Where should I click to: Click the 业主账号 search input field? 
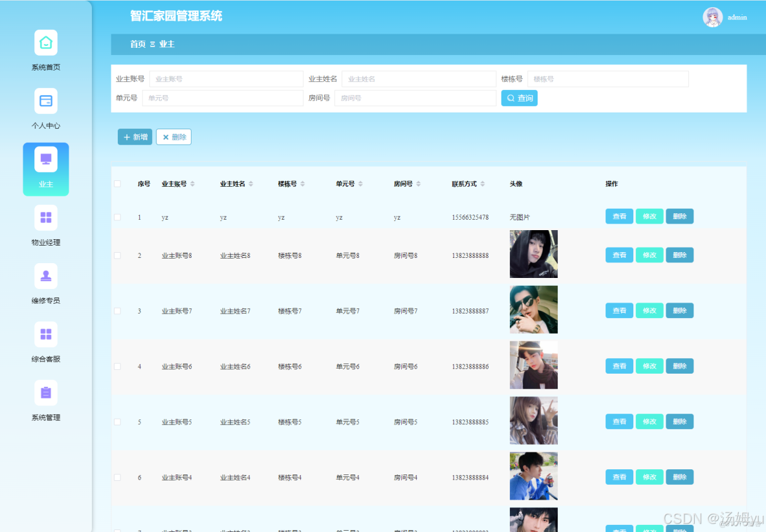coord(226,78)
